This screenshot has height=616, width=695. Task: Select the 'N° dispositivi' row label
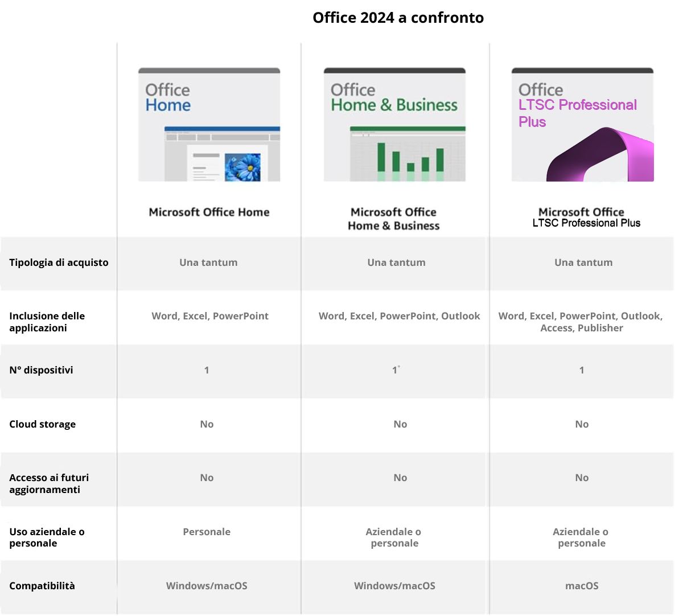41,370
